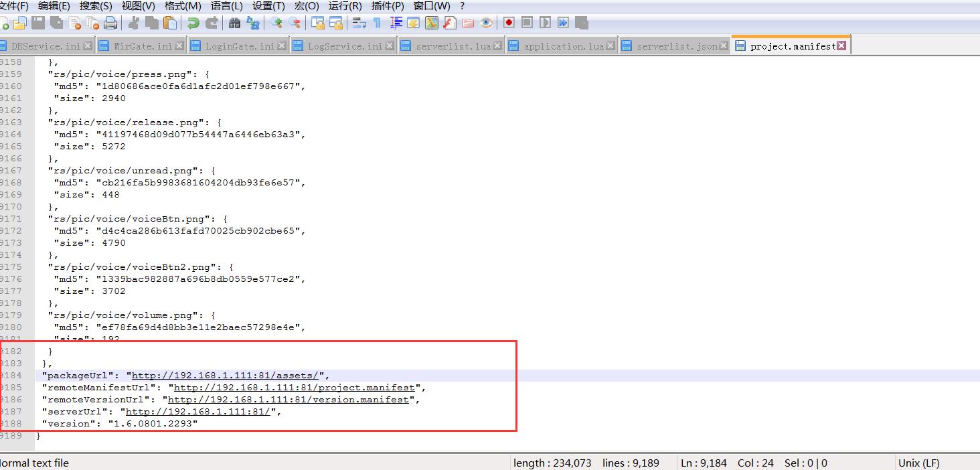Viewport: 980px width, 470px height.
Task: Switch to the serverlist.lua tab
Action: pyautogui.click(x=453, y=46)
